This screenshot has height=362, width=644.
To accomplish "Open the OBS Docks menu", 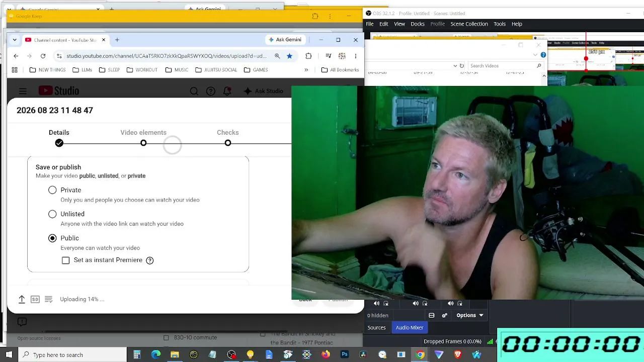I will tap(418, 24).
